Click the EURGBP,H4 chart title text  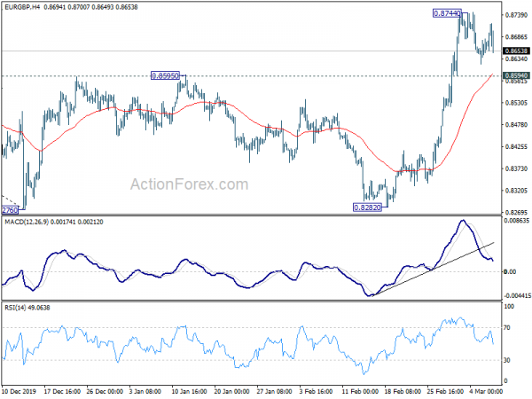(22, 7)
